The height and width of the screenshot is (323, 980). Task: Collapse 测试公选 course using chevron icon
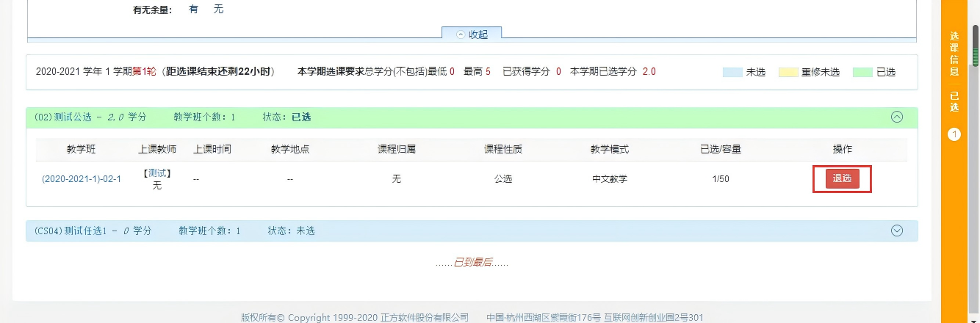tap(896, 117)
